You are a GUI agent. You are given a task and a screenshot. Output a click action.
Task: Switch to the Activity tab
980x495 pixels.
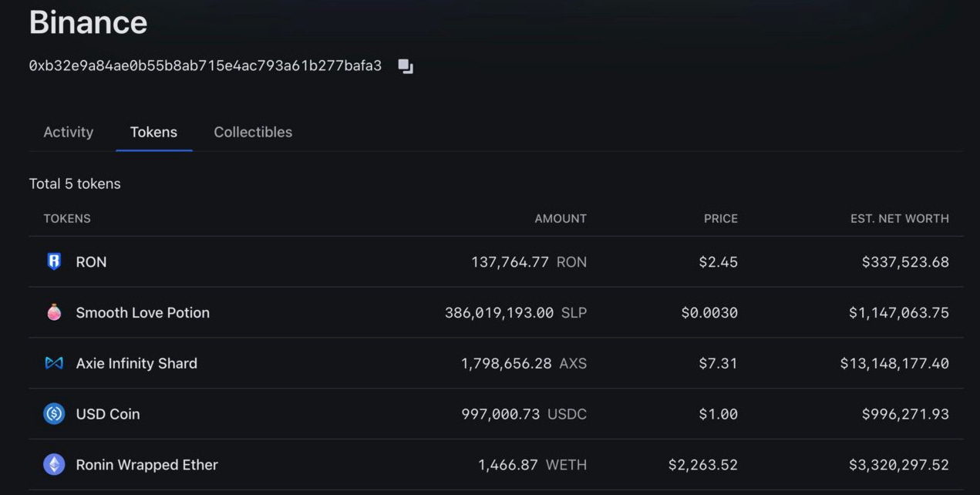[69, 132]
